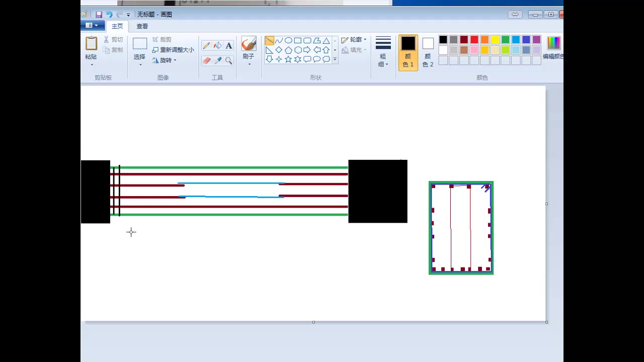644x362 pixels.
Task: Open the blue Paint file menu button
Action: (x=92, y=25)
